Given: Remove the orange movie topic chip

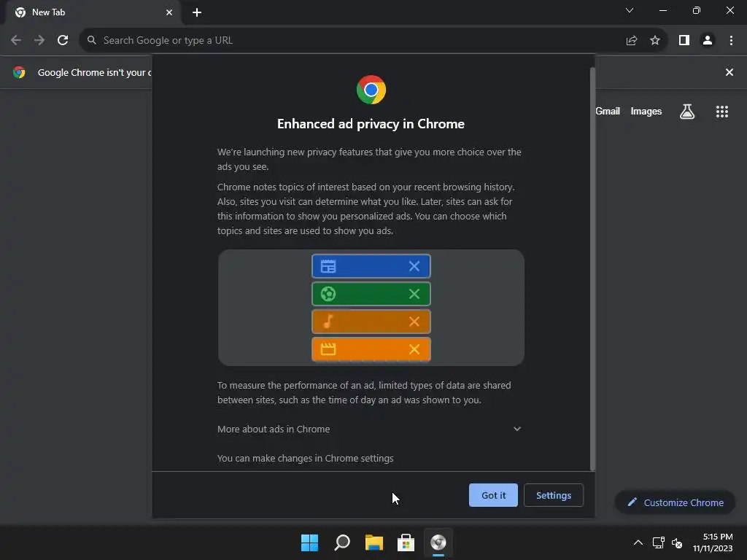Looking at the screenshot, I should coord(414,349).
